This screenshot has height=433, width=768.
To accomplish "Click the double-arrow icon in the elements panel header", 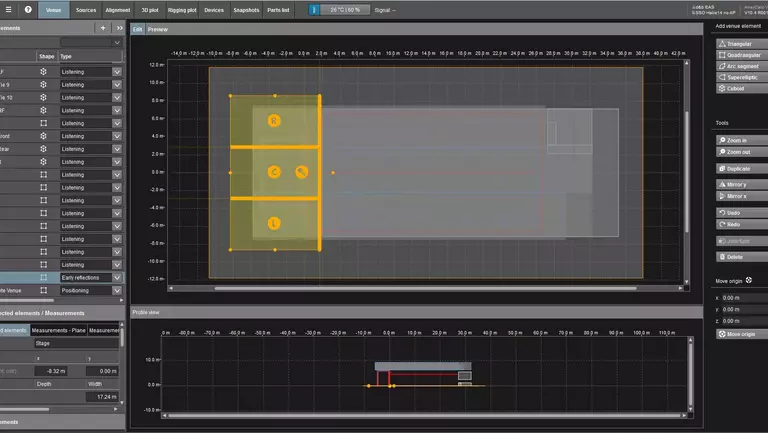I will 119,28.
